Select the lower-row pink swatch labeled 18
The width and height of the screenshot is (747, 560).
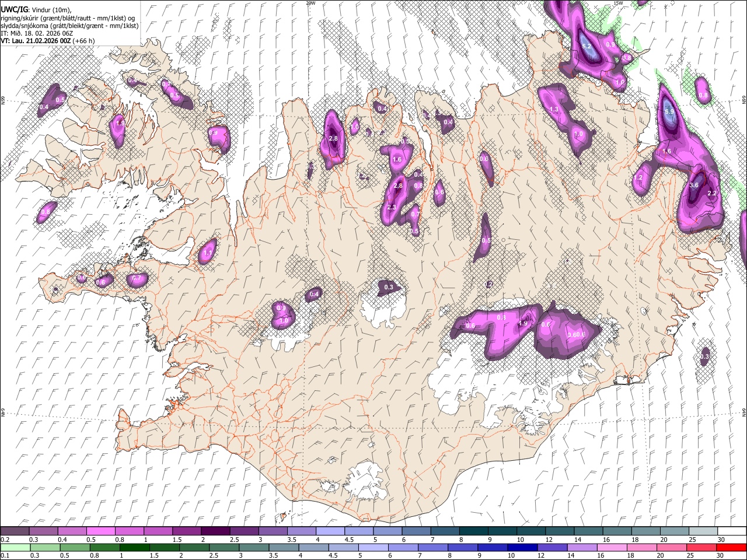coord(643,547)
